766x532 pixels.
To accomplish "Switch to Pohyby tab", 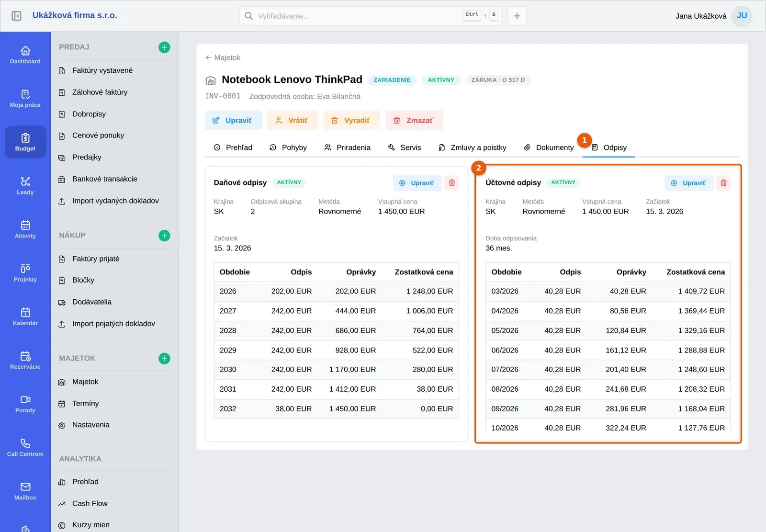I will pos(288,147).
